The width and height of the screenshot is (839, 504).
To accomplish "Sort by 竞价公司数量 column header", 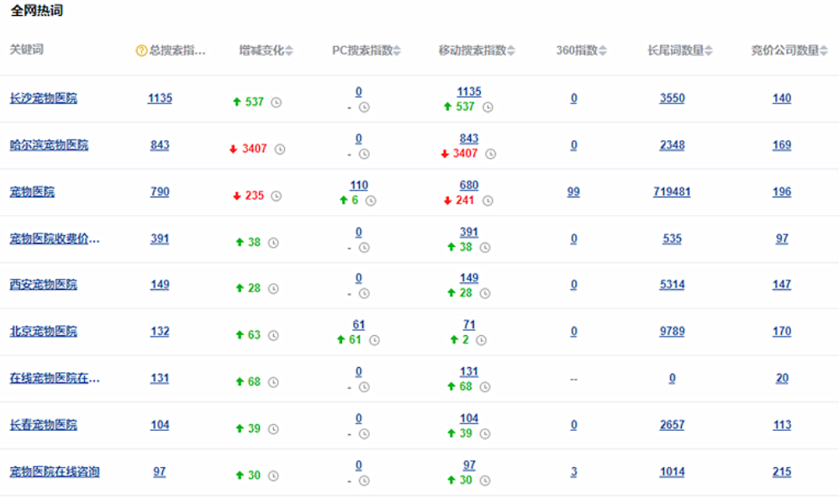I will pyautogui.click(x=824, y=50).
